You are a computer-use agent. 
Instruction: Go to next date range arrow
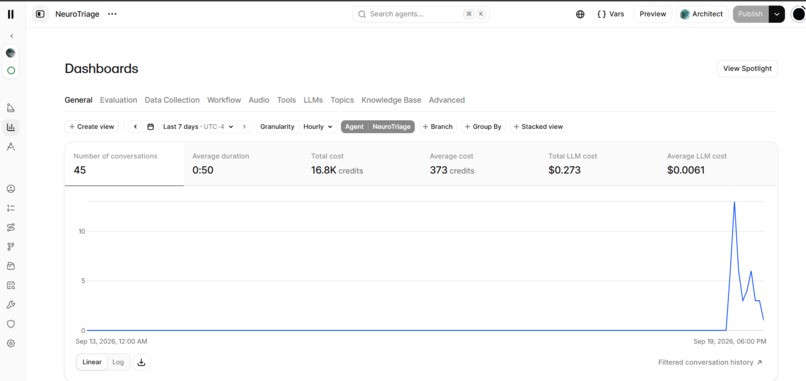click(x=244, y=126)
